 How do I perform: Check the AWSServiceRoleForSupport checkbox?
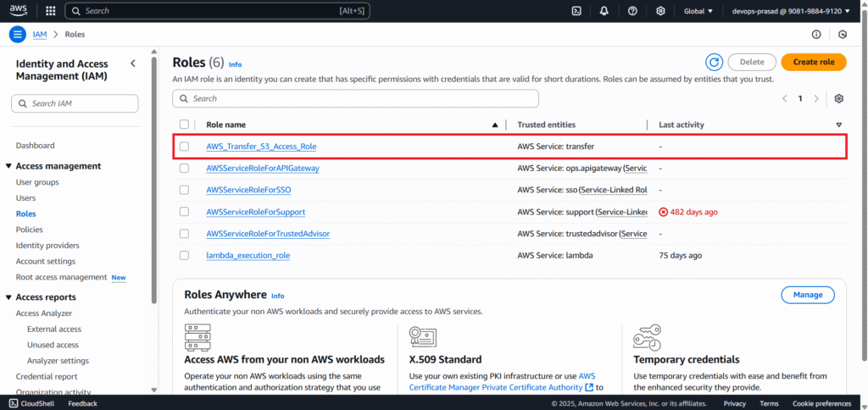tap(184, 212)
